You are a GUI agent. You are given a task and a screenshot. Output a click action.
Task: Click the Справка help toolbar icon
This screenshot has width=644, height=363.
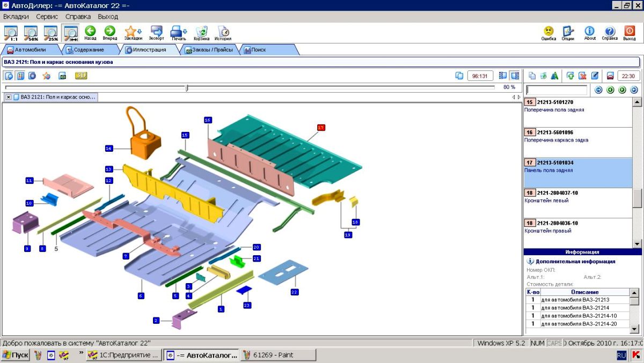[x=610, y=33]
